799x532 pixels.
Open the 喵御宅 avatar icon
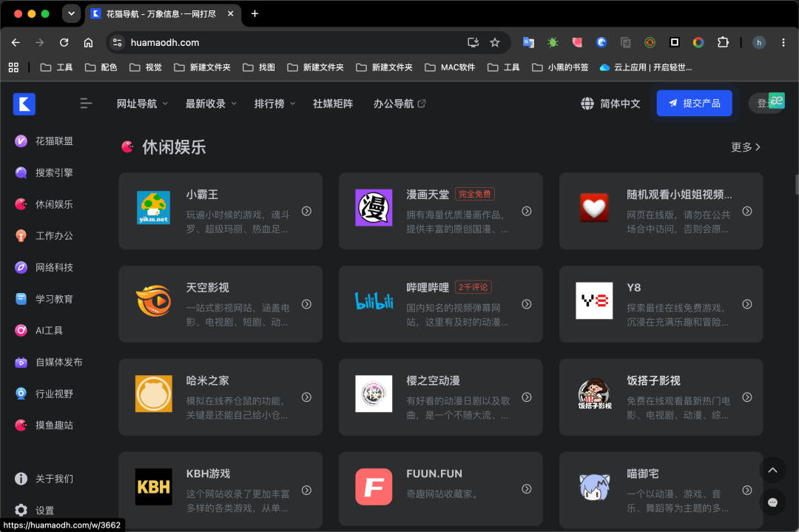[594, 487]
